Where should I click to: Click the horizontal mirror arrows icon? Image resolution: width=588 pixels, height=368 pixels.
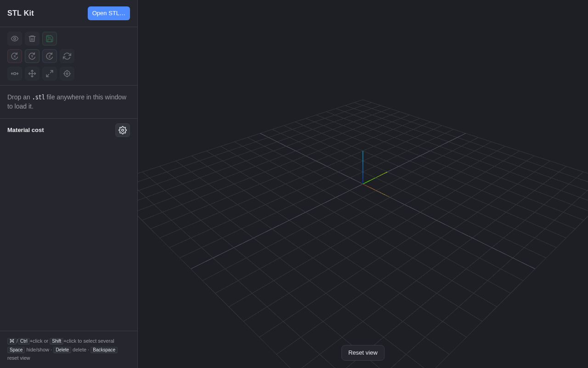point(15,74)
